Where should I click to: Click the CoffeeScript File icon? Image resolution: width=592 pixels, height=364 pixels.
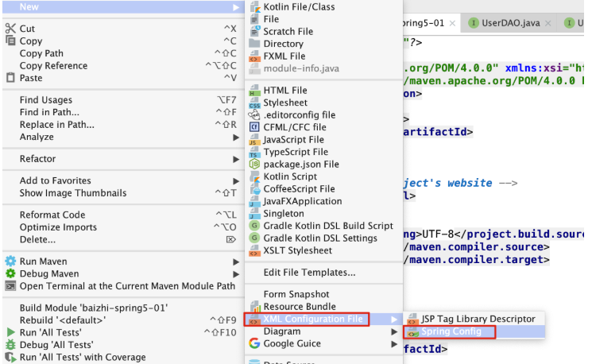pyautogui.click(x=255, y=189)
